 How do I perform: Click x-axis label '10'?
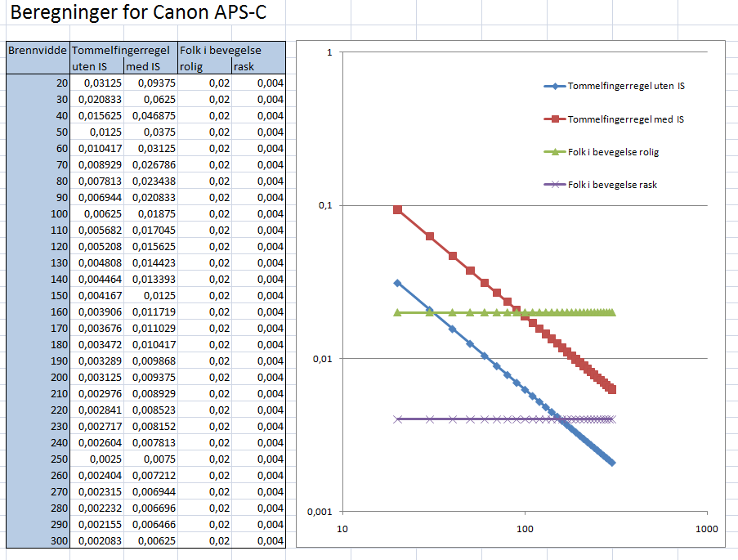[342, 529]
